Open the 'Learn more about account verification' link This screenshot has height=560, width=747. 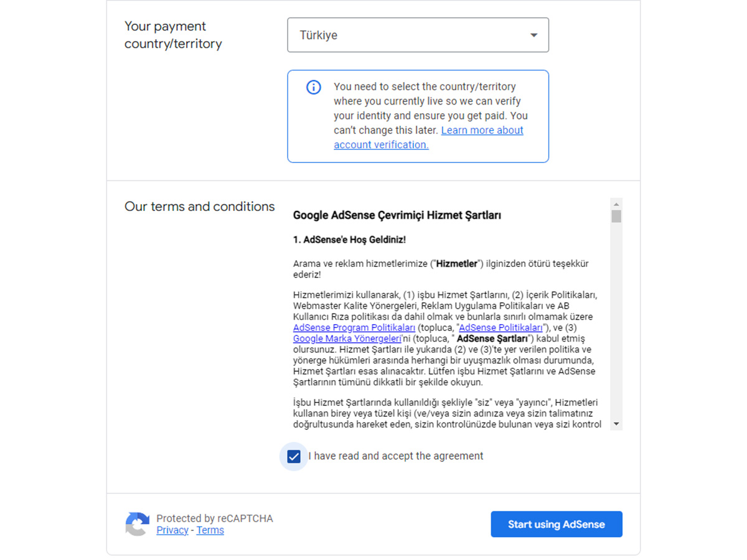coord(429,138)
